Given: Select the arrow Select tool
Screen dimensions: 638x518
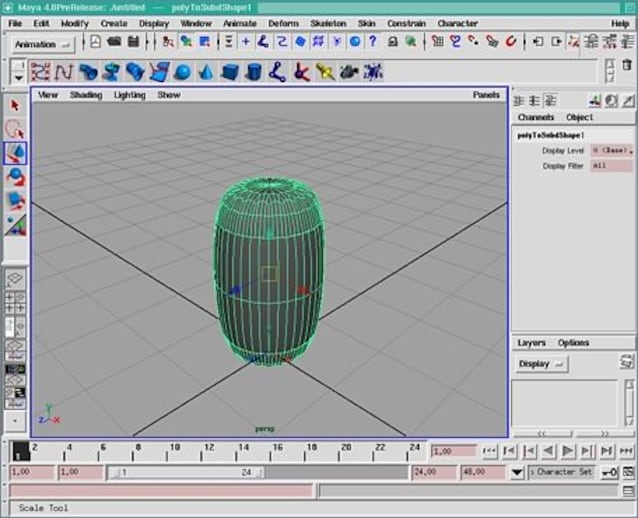Looking at the screenshot, I should (15, 105).
